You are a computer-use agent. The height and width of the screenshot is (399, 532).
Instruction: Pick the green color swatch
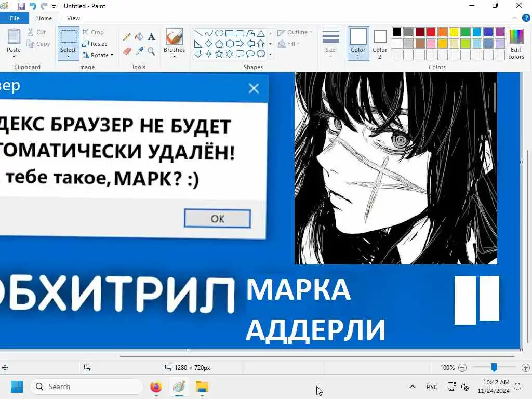pyautogui.click(x=465, y=32)
